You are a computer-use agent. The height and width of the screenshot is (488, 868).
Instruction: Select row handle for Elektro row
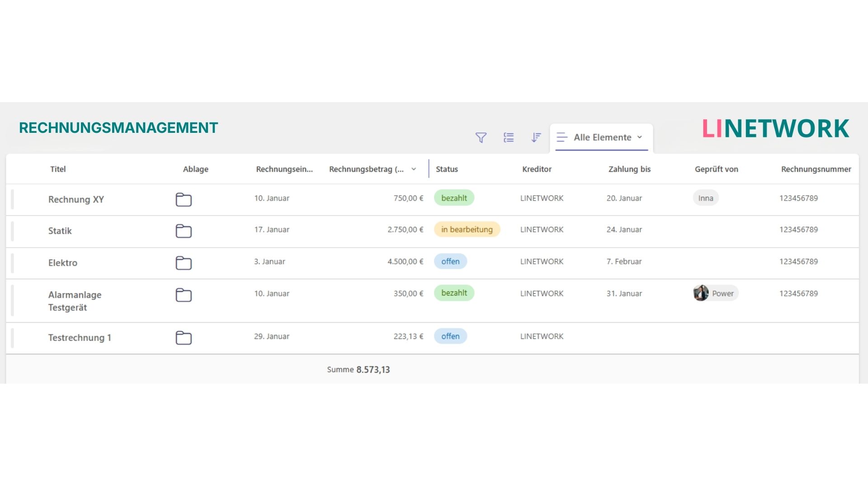[13, 263]
